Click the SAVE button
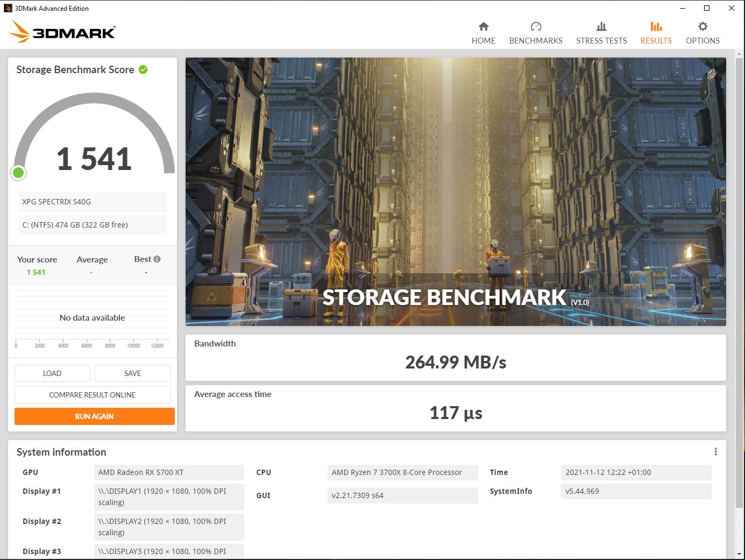 click(x=132, y=373)
